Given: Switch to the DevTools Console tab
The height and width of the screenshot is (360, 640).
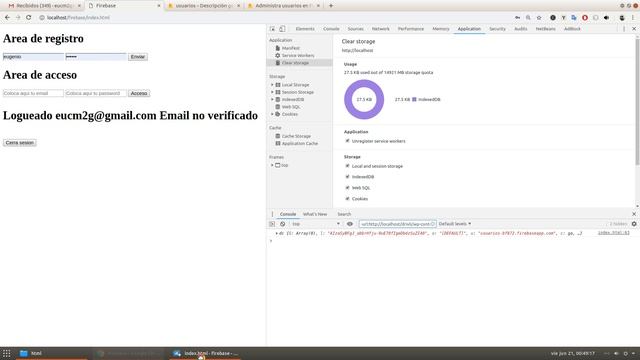Looking at the screenshot, I should point(331,29).
